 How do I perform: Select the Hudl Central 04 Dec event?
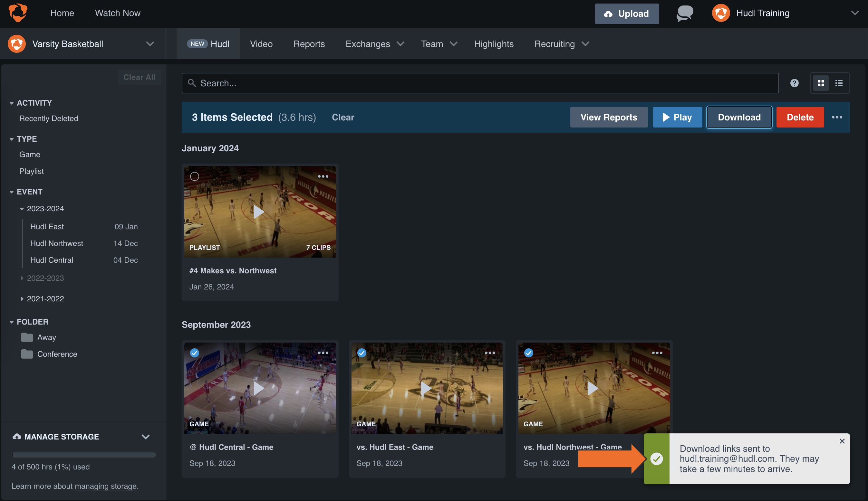[84, 260]
